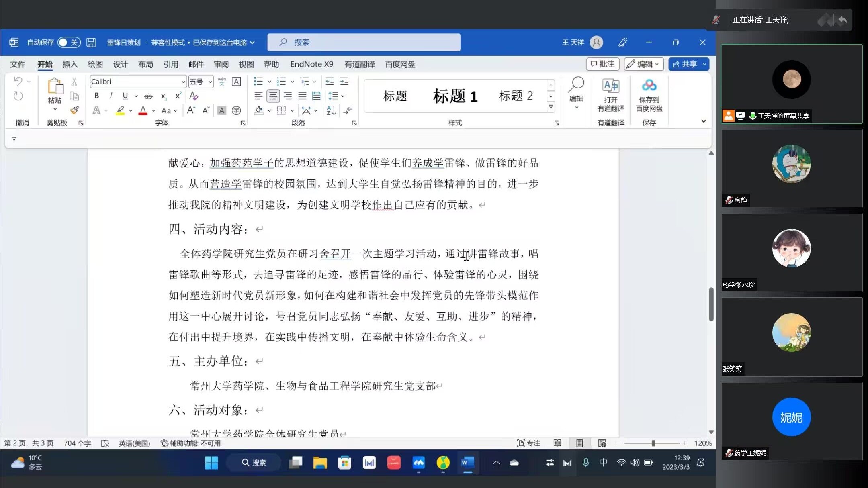Click the Increase Indent icon
The height and width of the screenshot is (488, 868).
(344, 82)
